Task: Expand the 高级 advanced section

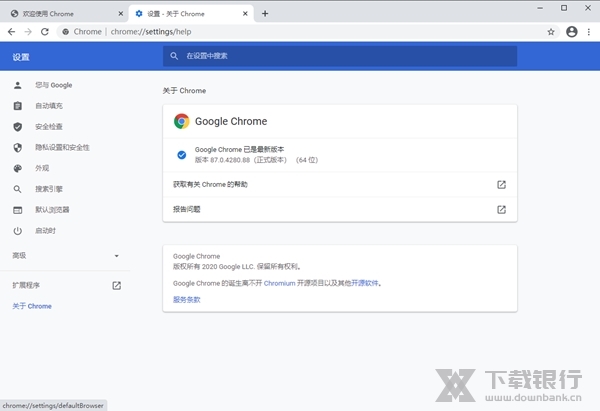Action: (x=65, y=256)
